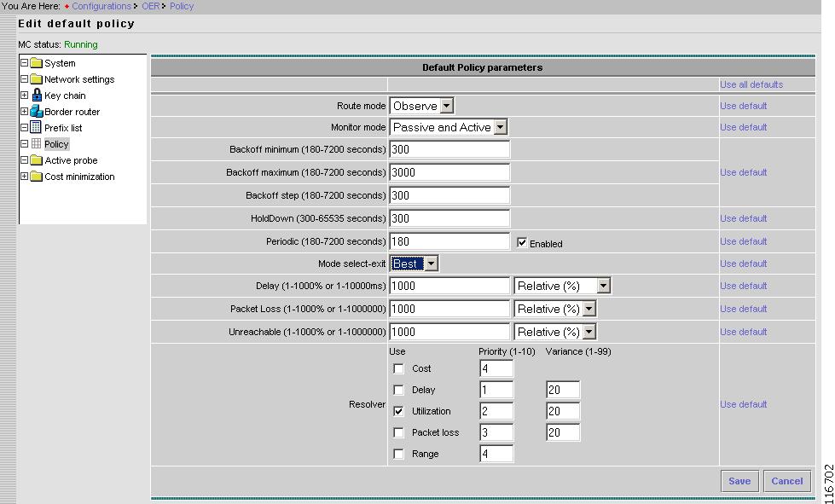Uncheck the Utilization resolver checkbox
The height and width of the screenshot is (504, 835).
click(x=398, y=411)
